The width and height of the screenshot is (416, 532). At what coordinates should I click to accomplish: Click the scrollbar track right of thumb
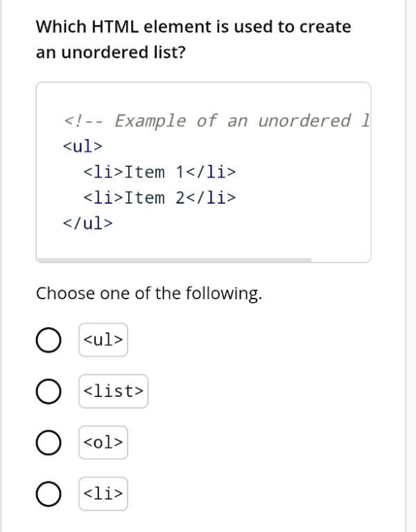point(340,260)
